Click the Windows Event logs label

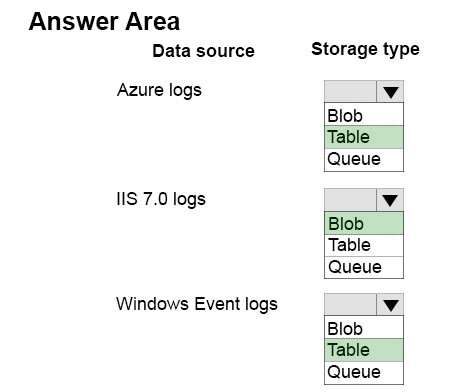tap(197, 304)
